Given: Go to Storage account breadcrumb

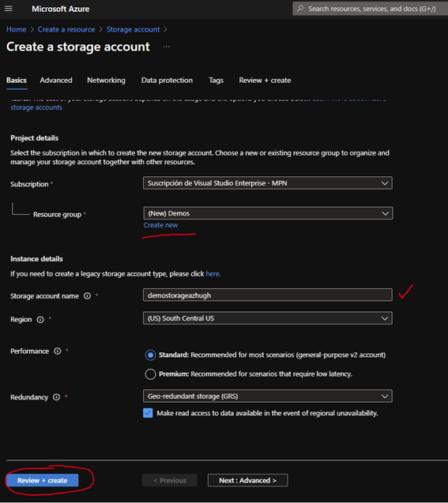Looking at the screenshot, I should 133,29.
